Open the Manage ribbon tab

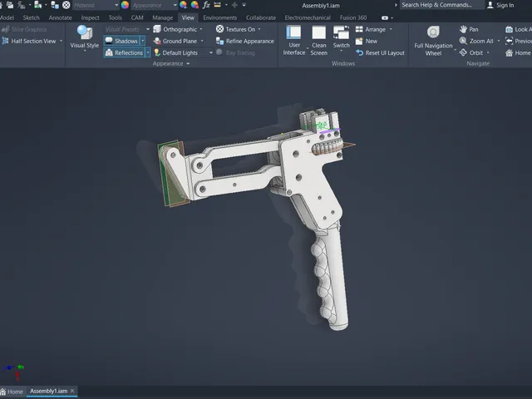click(163, 17)
